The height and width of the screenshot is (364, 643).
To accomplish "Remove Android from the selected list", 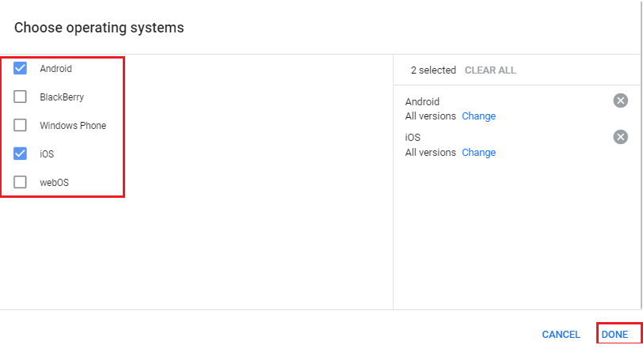I will coord(621,100).
